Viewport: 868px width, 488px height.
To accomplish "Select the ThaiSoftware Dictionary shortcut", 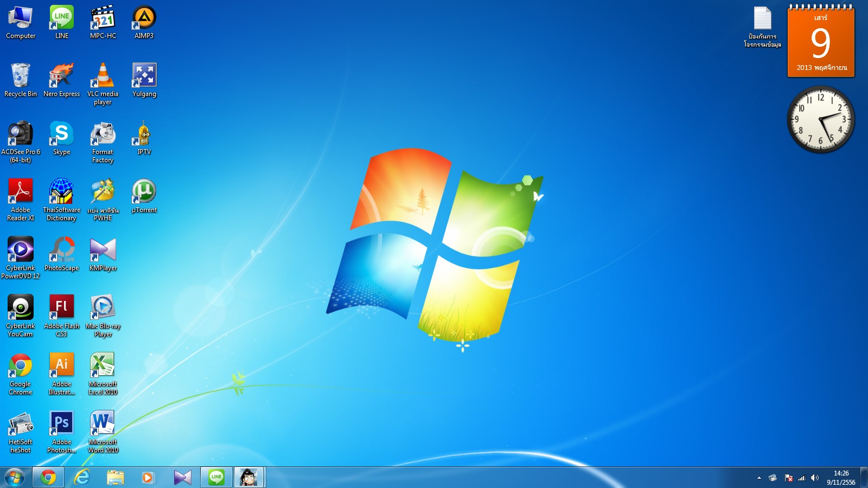I will [62, 200].
